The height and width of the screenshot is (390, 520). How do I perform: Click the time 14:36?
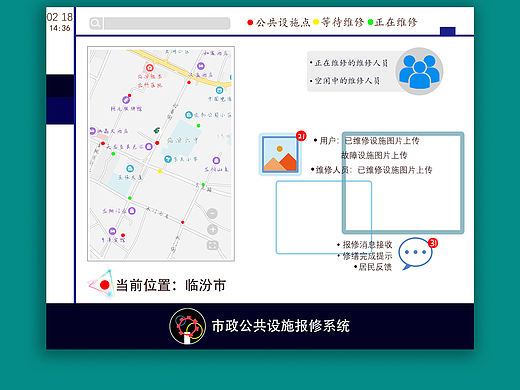(x=60, y=28)
